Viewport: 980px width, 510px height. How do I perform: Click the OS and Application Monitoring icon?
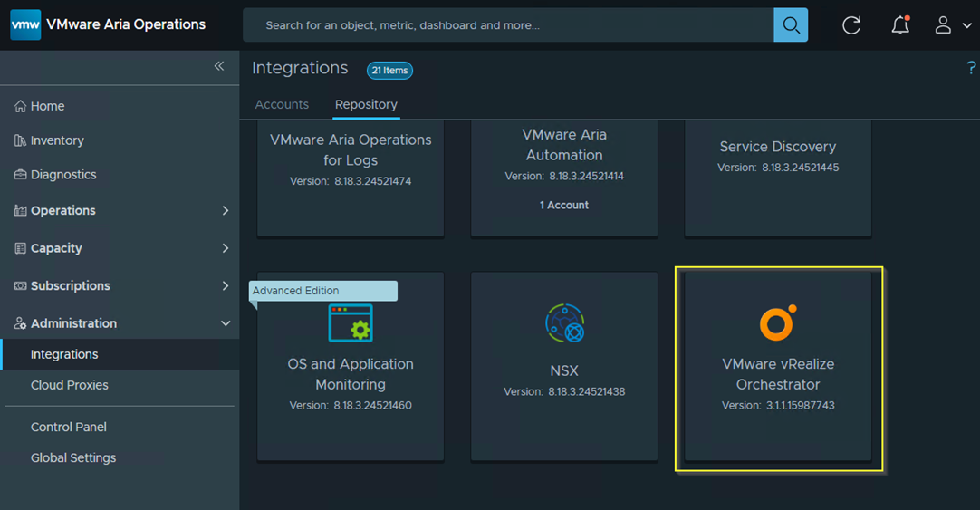[351, 323]
